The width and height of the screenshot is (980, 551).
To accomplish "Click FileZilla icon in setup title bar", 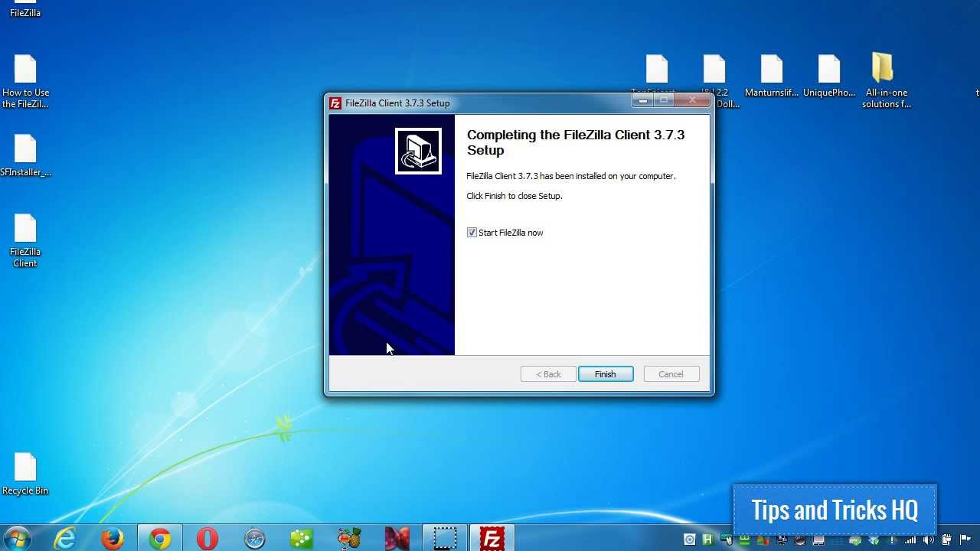I will (x=335, y=103).
